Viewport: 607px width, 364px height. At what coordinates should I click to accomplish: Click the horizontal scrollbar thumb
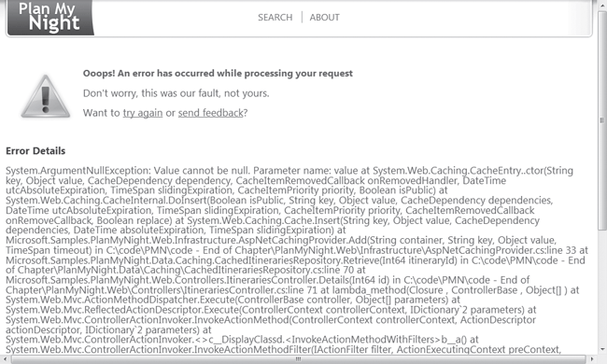click(x=298, y=359)
